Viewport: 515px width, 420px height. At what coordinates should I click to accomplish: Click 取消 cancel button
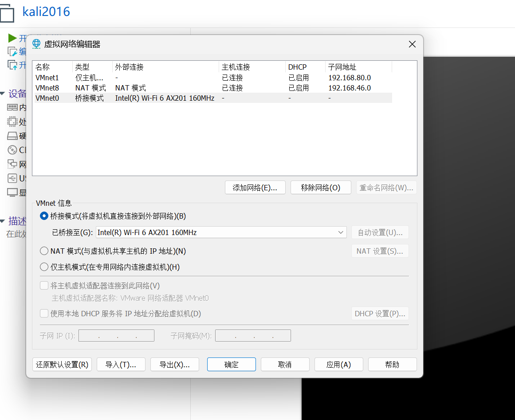(x=285, y=365)
